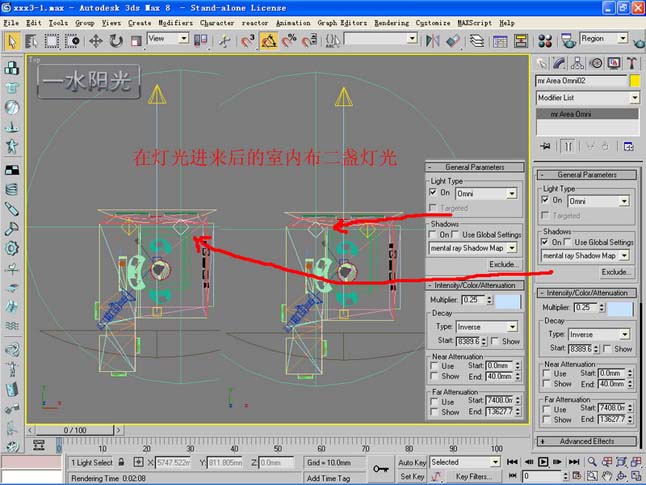Image resolution: width=646 pixels, height=485 pixels.
Task: Expand the Advanced Effects rollout
Action: coord(585,440)
